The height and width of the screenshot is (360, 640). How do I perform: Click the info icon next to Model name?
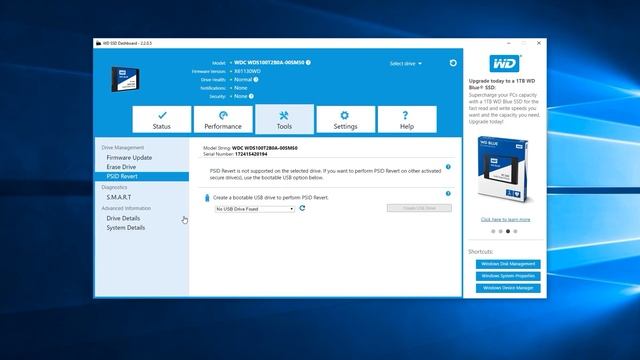click(308, 62)
